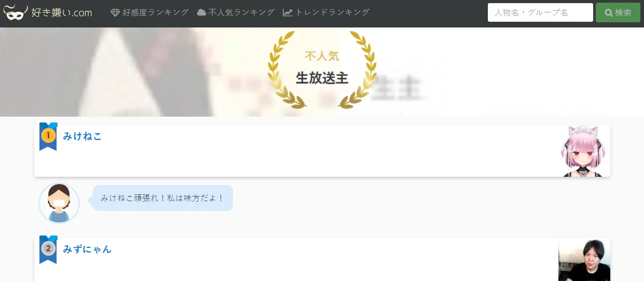This screenshot has width=644, height=281.
Task: Click the green 検索 search button
Action: [x=618, y=12]
